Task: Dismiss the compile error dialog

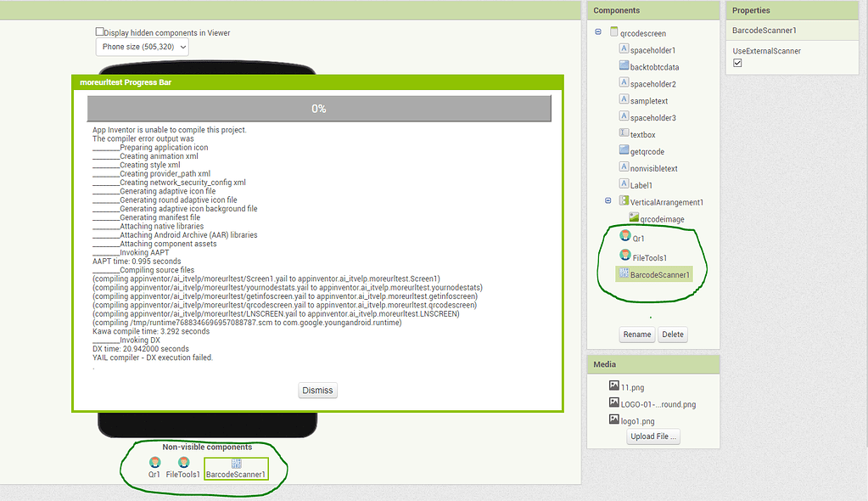Action: 317,390
